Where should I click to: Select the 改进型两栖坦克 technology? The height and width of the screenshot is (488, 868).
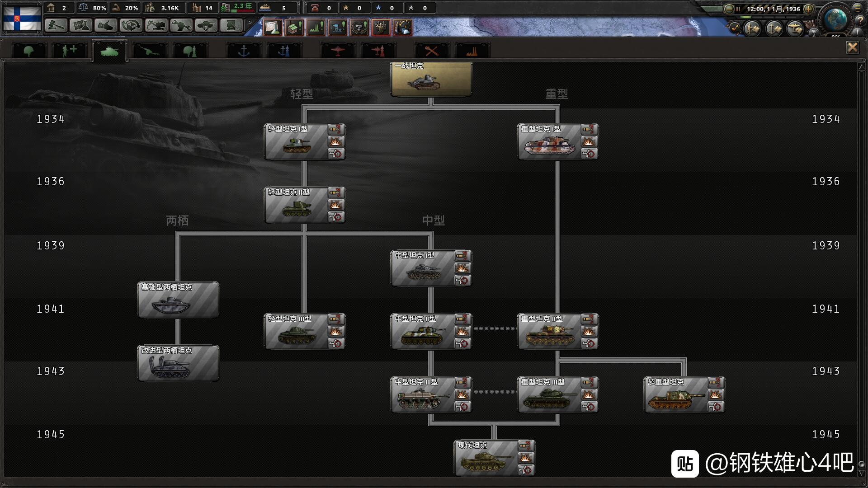coord(179,363)
